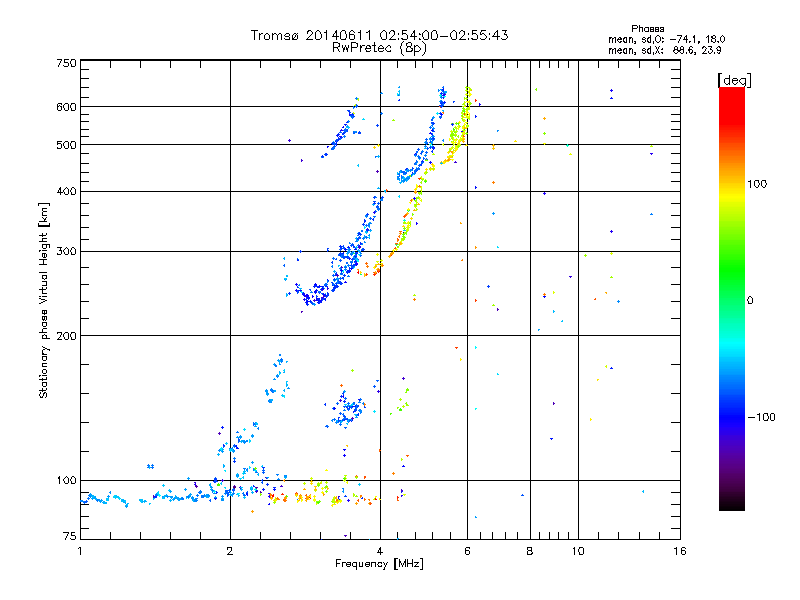Click the colorbar tick label "0"
This screenshot has width=800, height=600.
749,300
